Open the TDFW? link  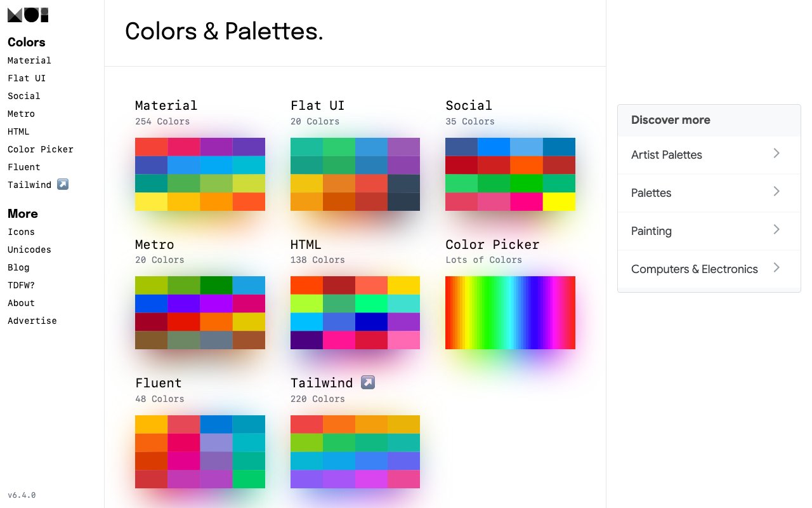tap(21, 285)
